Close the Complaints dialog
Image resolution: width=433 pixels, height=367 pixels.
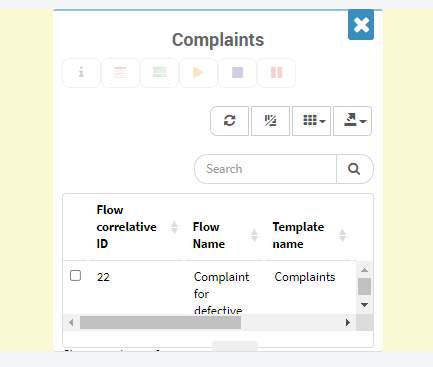[x=361, y=25]
